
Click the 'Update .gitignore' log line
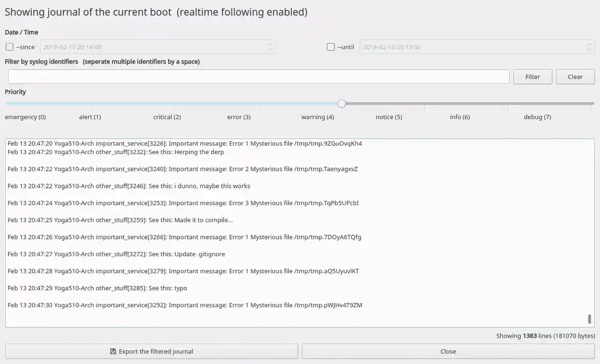pos(116,254)
